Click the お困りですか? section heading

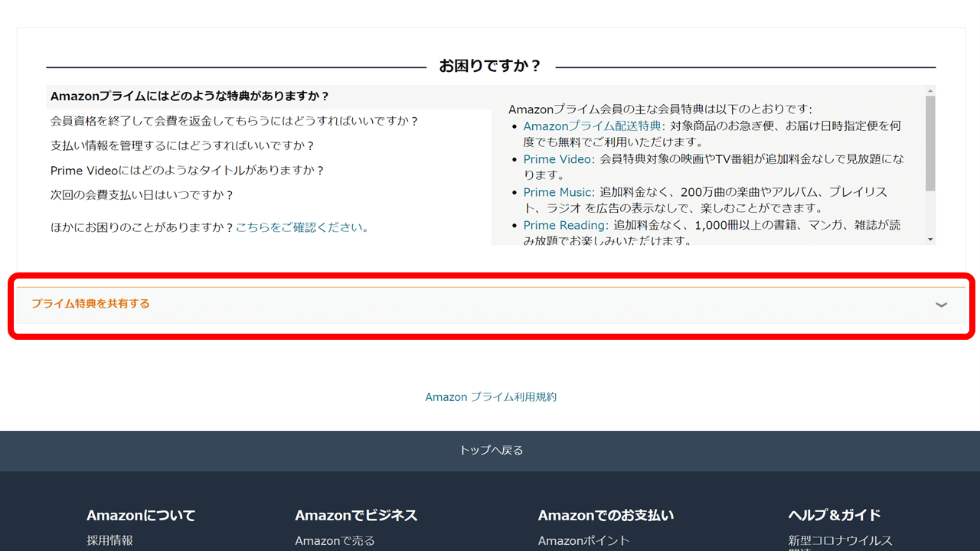(490, 67)
